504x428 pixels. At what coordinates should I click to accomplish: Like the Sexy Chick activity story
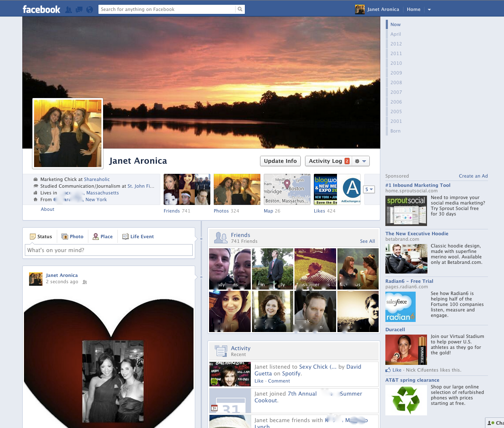(x=259, y=380)
